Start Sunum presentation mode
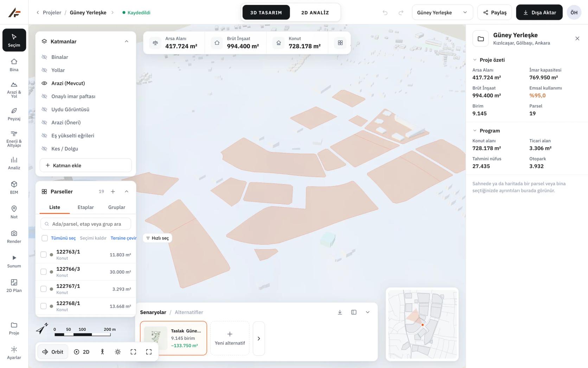 [x=14, y=261]
